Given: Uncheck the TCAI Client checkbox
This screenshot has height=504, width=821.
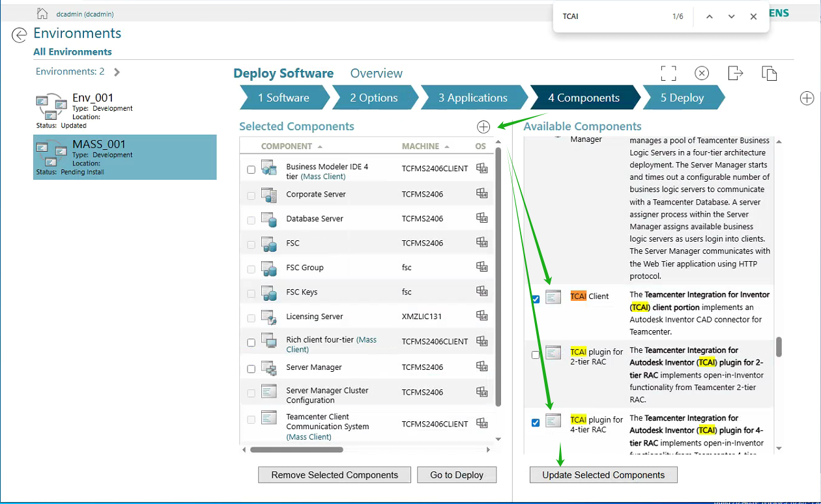Looking at the screenshot, I should click(x=536, y=300).
